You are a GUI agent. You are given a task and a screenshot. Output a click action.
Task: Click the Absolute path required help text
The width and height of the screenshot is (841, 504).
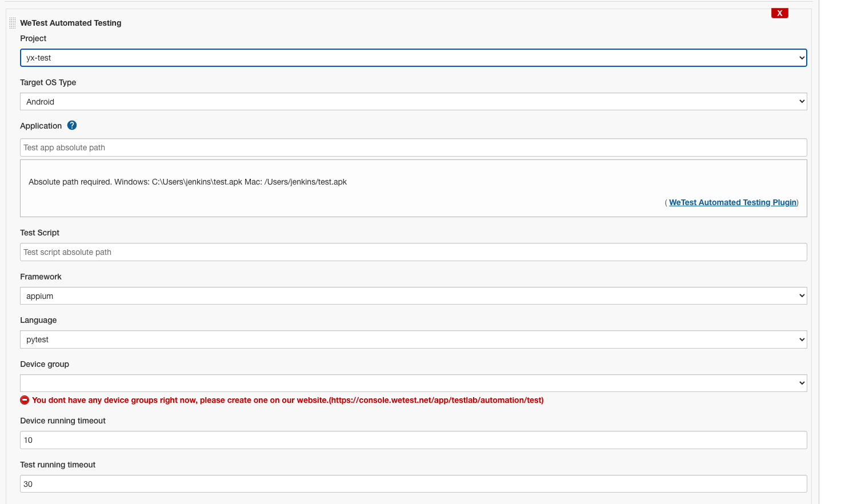pos(187,182)
